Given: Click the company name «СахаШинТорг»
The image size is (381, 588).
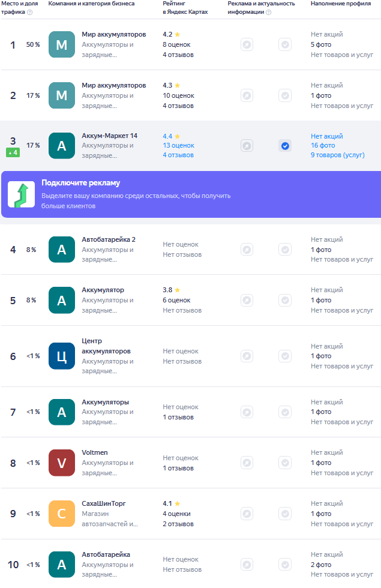Looking at the screenshot, I should 104,503.
